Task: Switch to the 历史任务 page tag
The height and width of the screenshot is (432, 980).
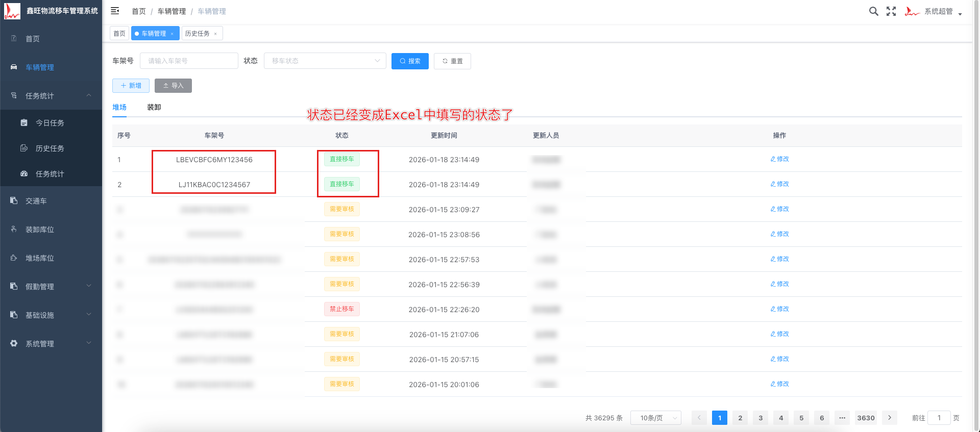Action: pos(197,33)
